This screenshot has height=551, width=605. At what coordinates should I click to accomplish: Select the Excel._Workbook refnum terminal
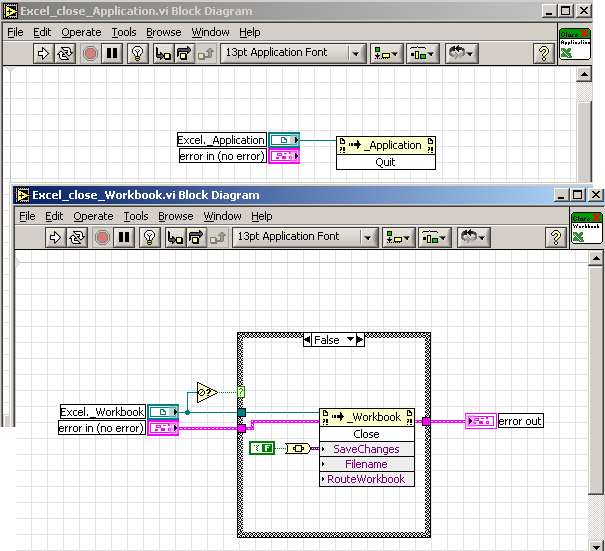coord(163,412)
